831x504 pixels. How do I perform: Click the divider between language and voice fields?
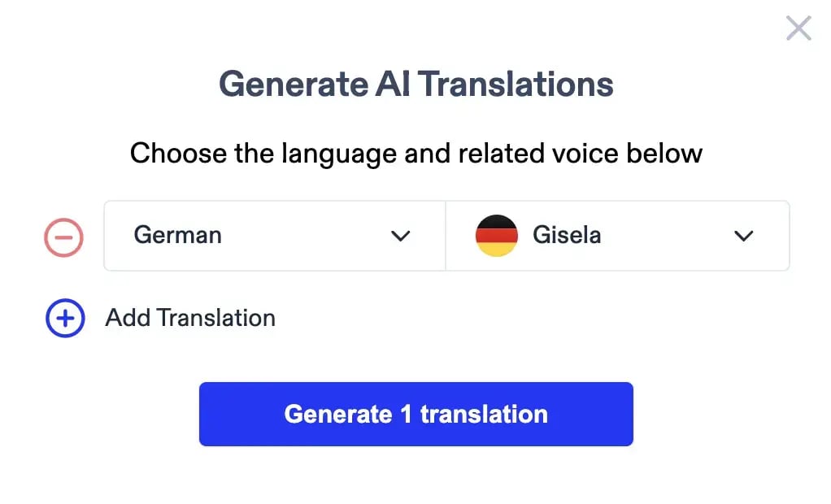pyautogui.click(x=446, y=236)
